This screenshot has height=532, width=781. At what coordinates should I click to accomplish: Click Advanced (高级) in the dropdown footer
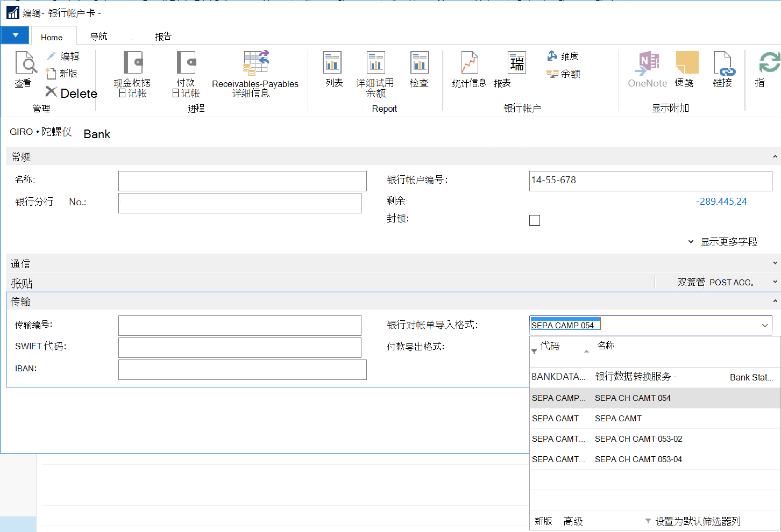[x=573, y=521]
